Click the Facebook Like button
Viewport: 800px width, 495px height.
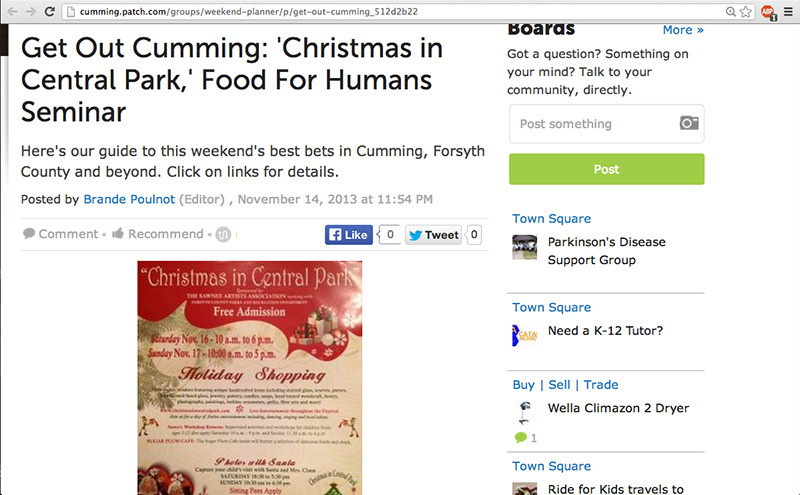[349, 235]
